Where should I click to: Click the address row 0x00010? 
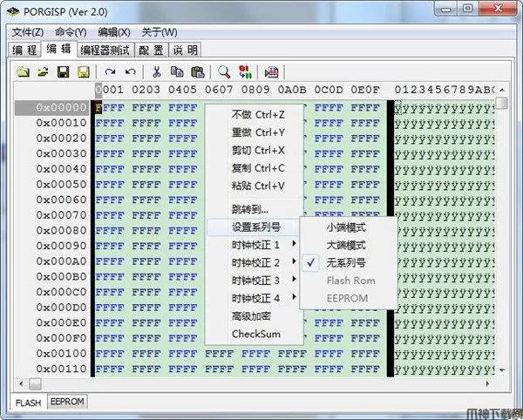click(x=61, y=123)
